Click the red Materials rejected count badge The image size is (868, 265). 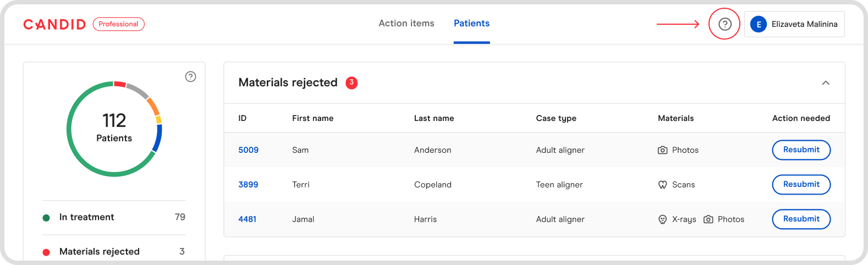(351, 82)
